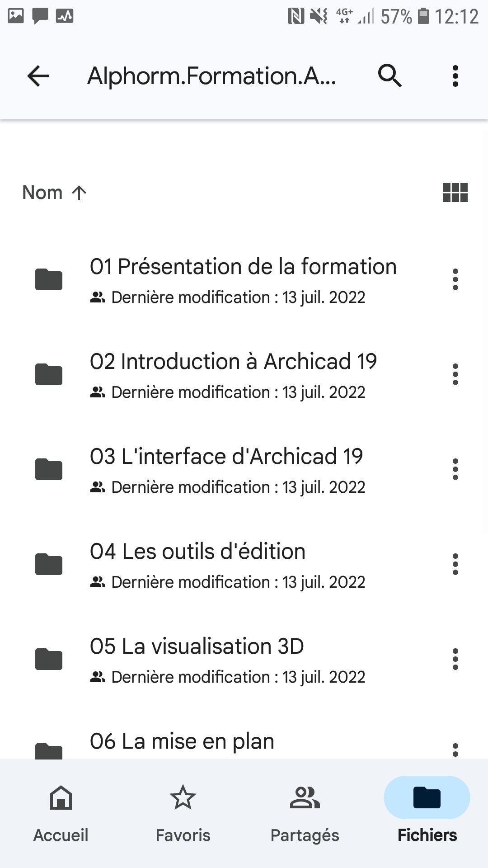Open more options for 02 Introduction folder
The height and width of the screenshot is (868, 488).
(x=455, y=374)
